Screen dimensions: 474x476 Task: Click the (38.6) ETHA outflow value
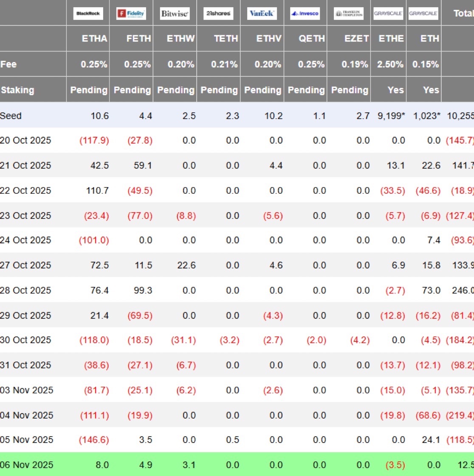[x=96, y=366]
